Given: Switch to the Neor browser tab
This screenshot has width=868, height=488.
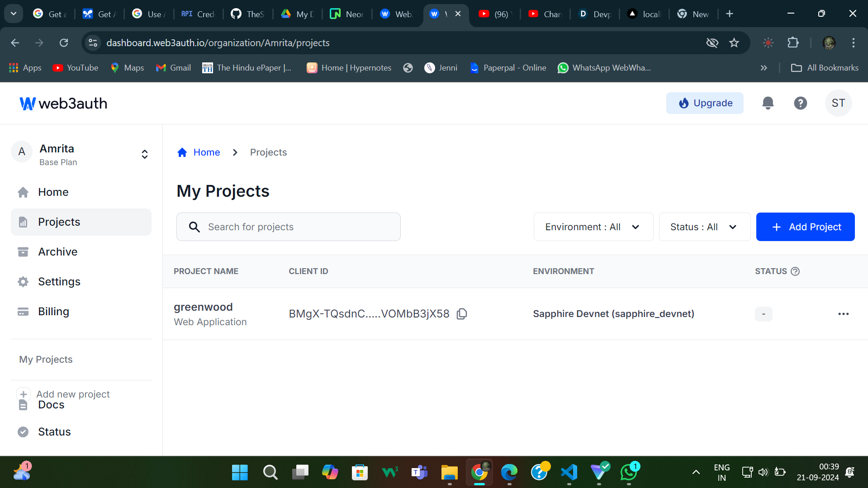Looking at the screenshot, I should click(x=347, y=14).
